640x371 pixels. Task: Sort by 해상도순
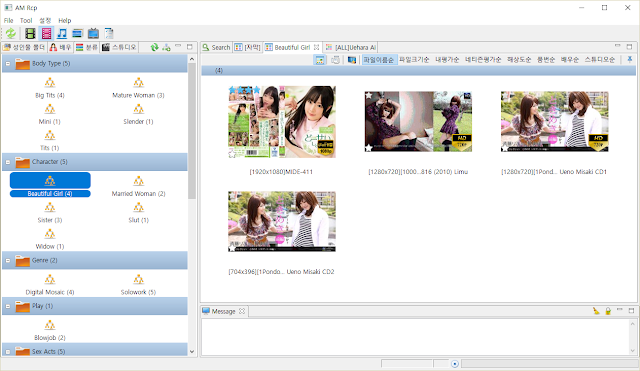click(x=519, y=60)
